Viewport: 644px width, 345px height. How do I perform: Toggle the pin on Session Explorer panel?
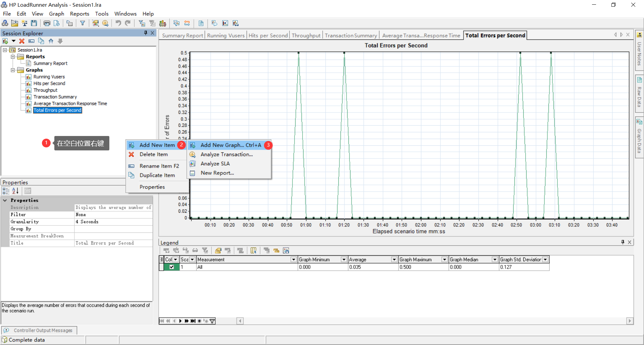[146, 33]
